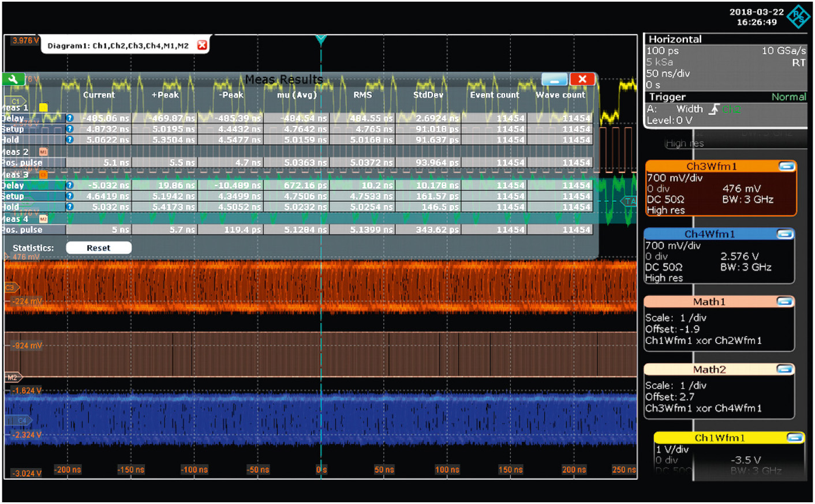Click the 2.6924 ns StdDev cell

(428, 118)
